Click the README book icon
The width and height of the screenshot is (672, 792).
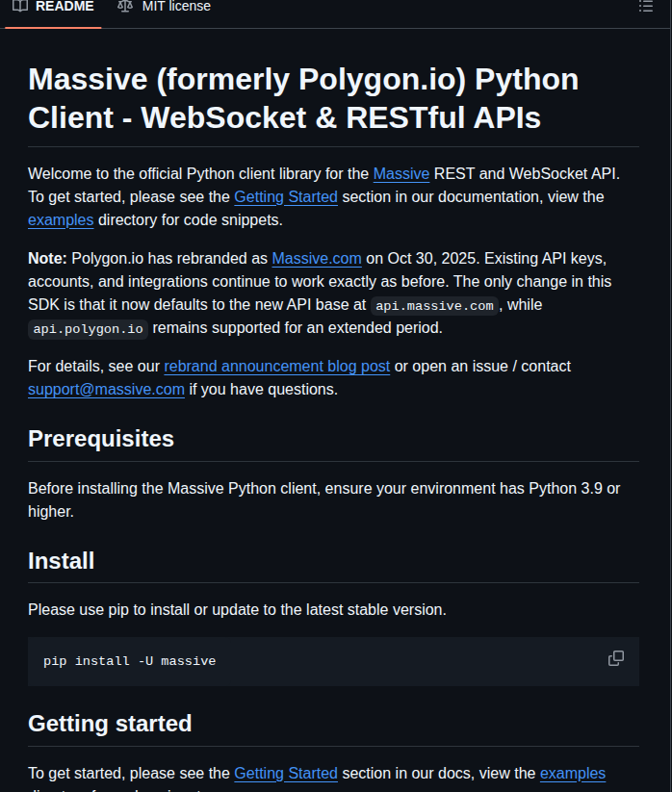pos(20,6)
